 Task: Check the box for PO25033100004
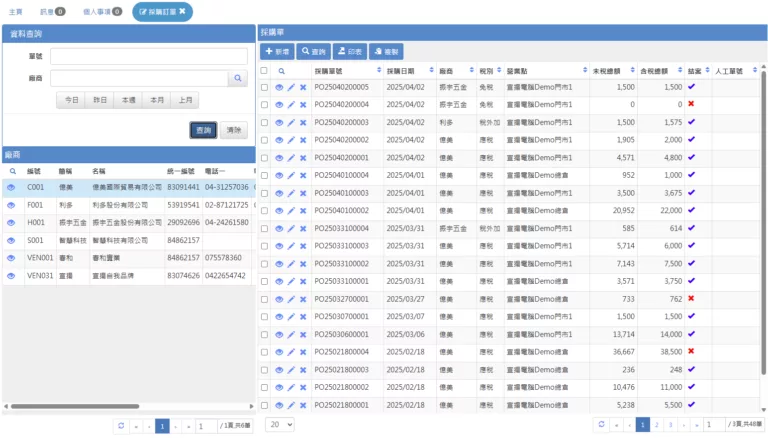click(x=264, y=228)
